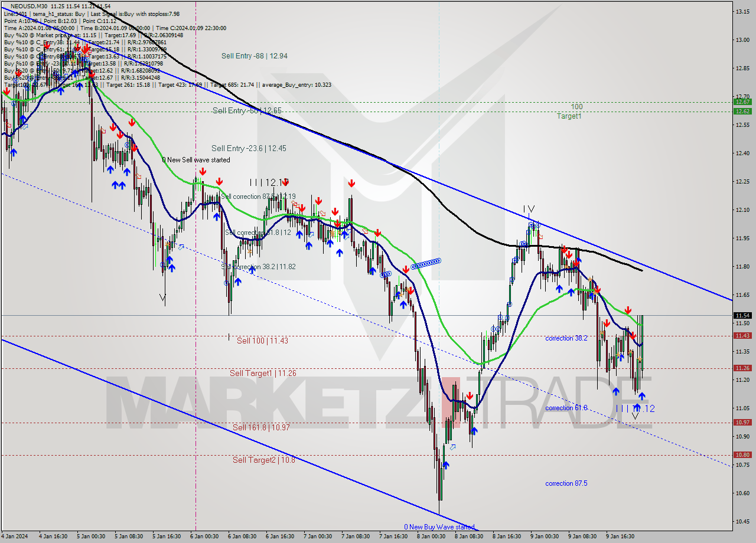Click the 'I V' wave label near the trendline

coord(529,209)
